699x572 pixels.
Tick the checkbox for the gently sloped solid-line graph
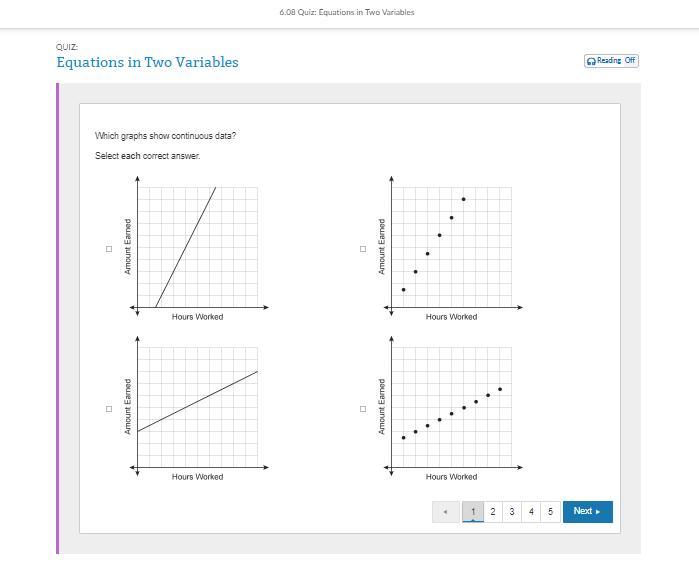pos(109,409)
